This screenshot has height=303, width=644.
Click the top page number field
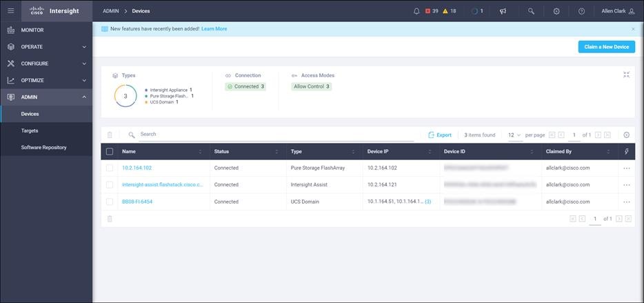click(x=574, y=135)
